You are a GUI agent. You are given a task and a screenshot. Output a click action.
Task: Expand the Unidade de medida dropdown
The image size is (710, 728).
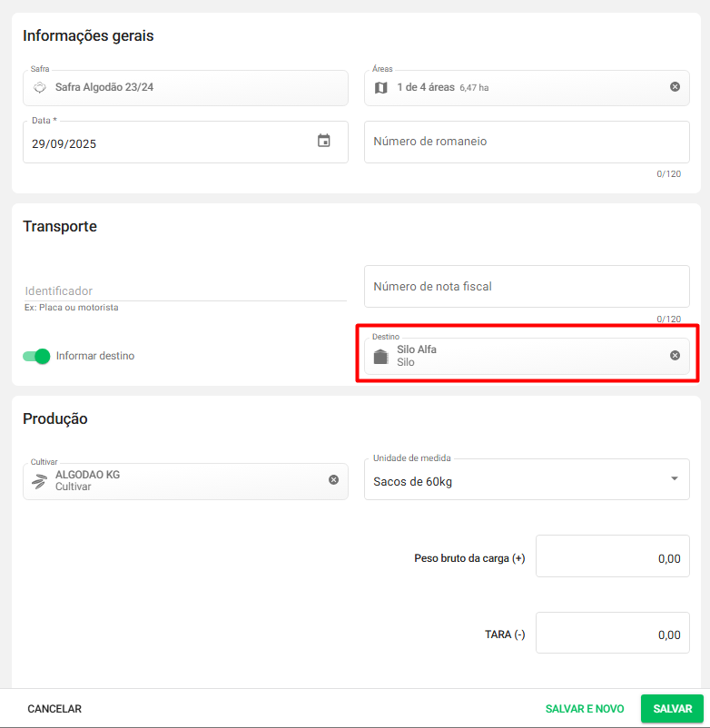click(674, 479)
